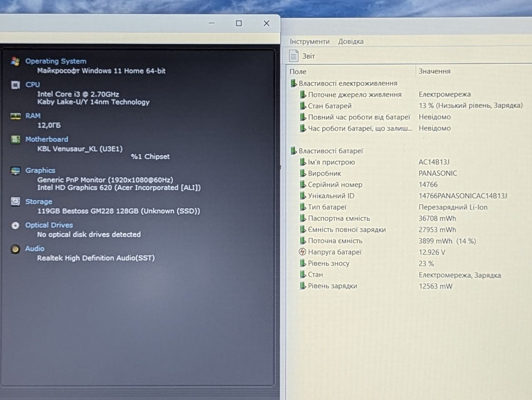
Task: Open the CPU section link
Action: 32,85
